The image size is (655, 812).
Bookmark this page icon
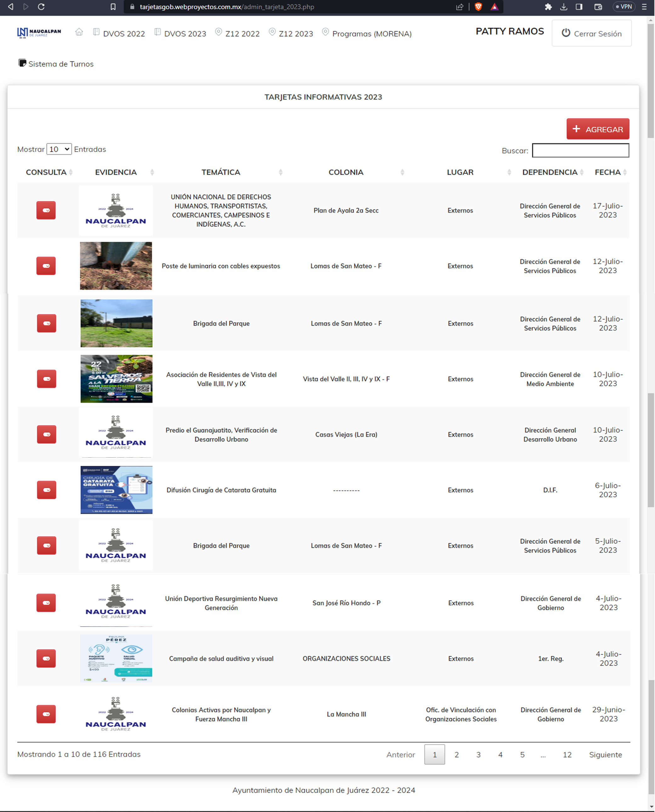click(x=113, y=7)
